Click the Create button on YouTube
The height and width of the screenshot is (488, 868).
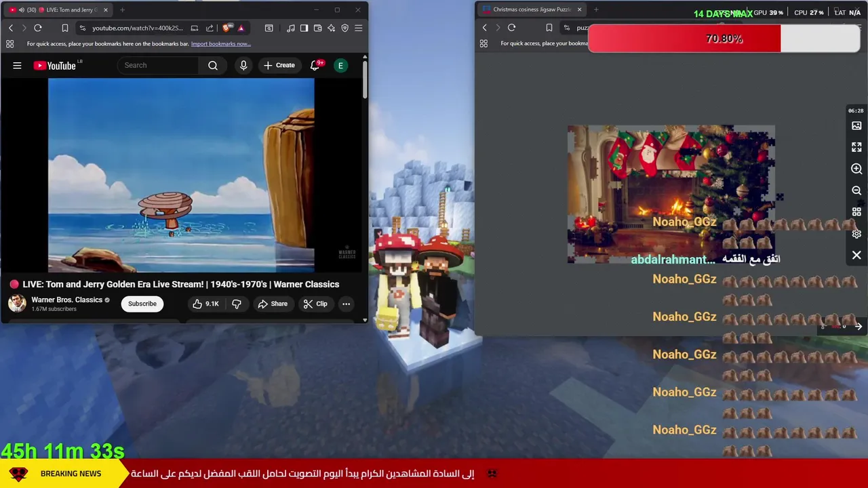point(279,65)
